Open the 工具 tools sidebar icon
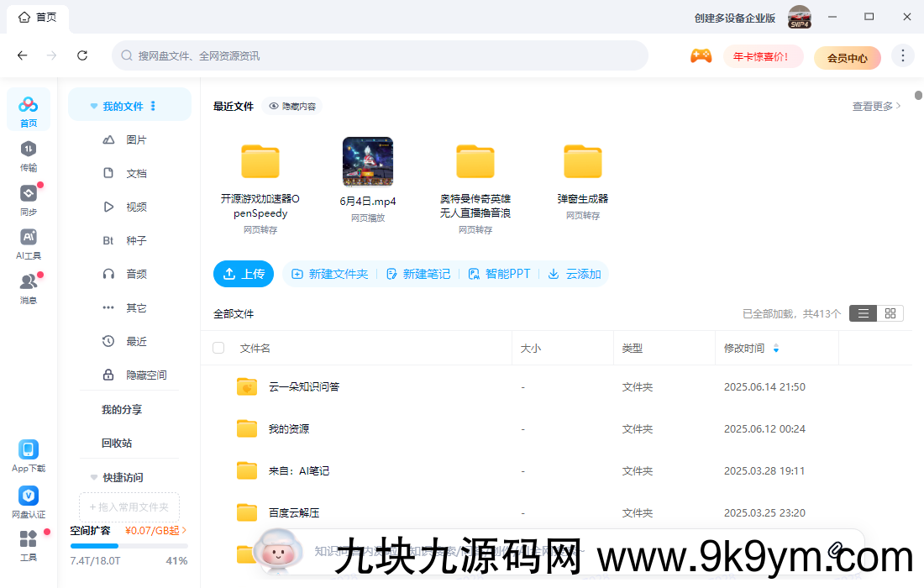Image resolution: width=924 pixels, height=588 pixels. coord(29,545)
